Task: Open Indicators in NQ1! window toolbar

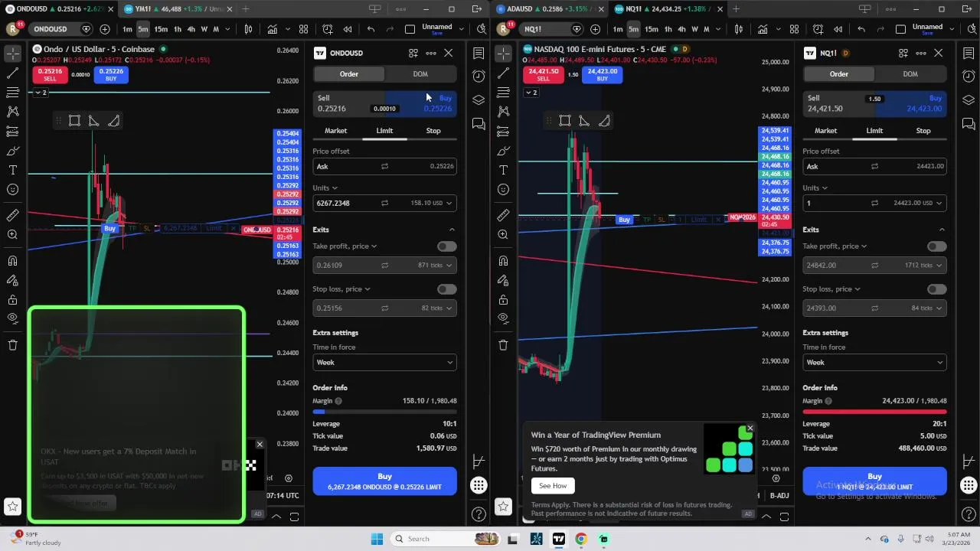Action: pos(763,29)
